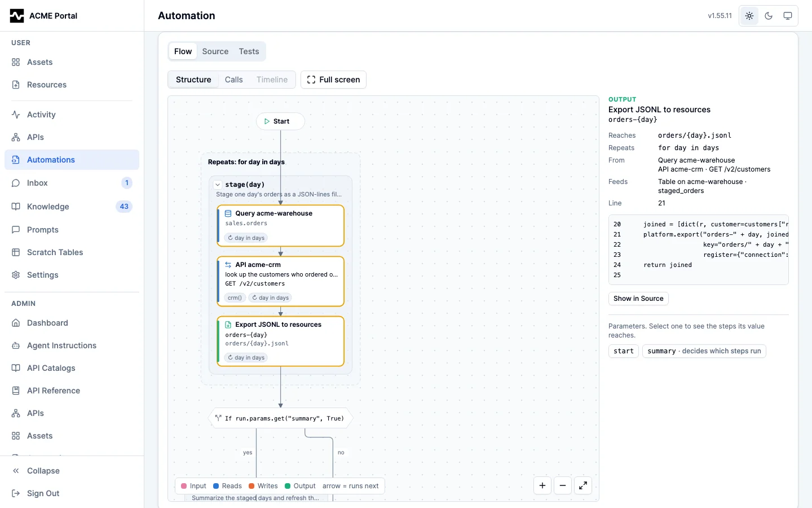Select the Export JSONL to resources step
Screen dimensions: 812x508
(281, 341)
